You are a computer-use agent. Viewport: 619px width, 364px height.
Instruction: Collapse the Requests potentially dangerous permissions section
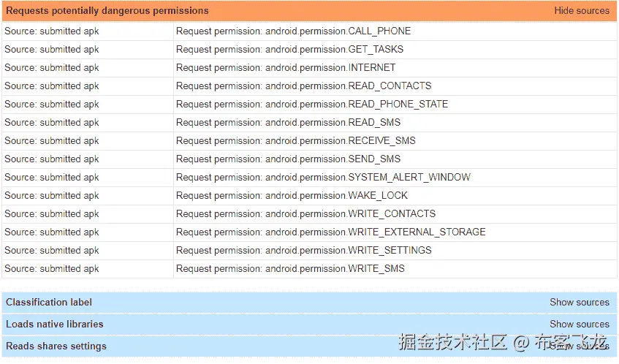107,11
